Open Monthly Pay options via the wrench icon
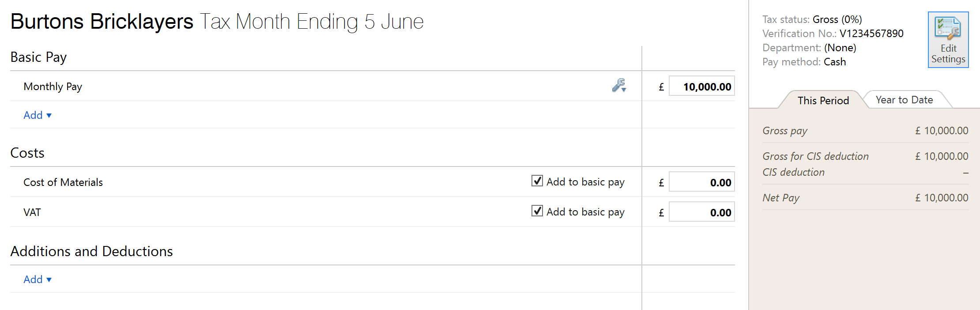Viewport: 980px width, 310px height. [x=618, y=85]
